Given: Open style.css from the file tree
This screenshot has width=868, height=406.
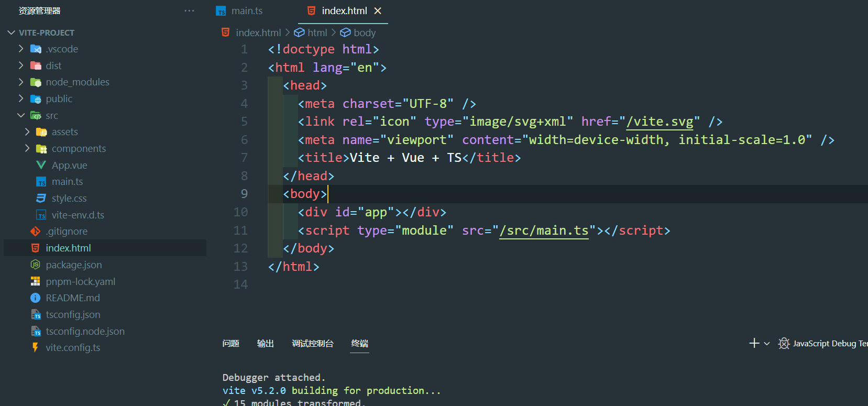Looking at the screenshot, I should (x=69, y=199).
